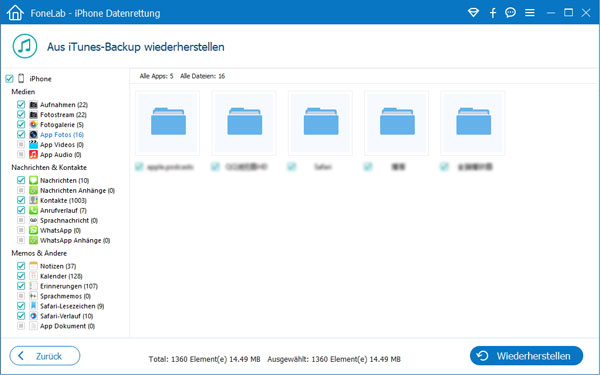Select the WhatsApp icon in sidebar
The width and height of the screenshot is (600, 375).
[34, 230]
